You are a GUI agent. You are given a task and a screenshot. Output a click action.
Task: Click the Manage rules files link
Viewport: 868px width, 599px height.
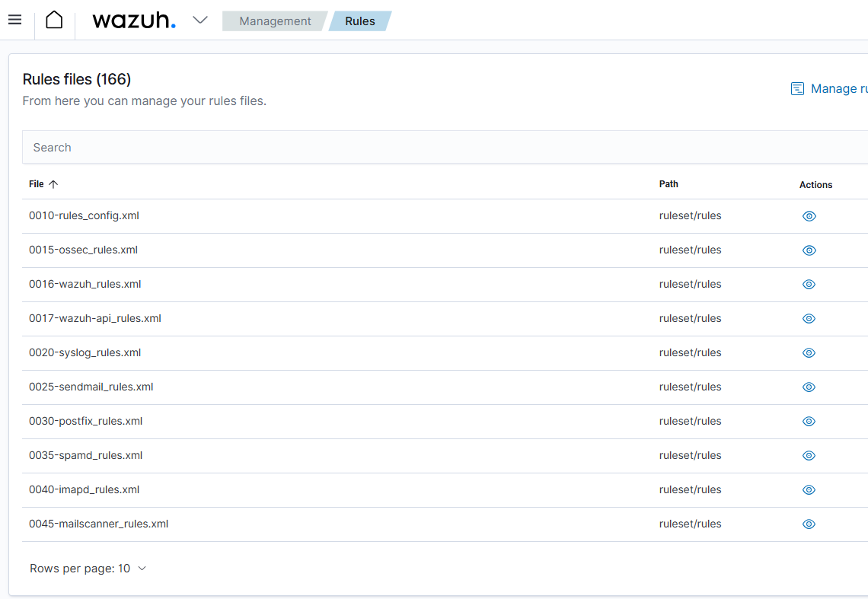tap(830, 89)
